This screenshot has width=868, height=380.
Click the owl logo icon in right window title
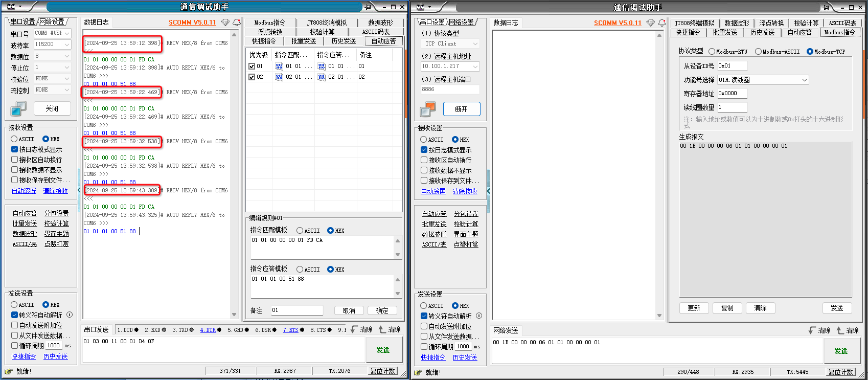420,7
